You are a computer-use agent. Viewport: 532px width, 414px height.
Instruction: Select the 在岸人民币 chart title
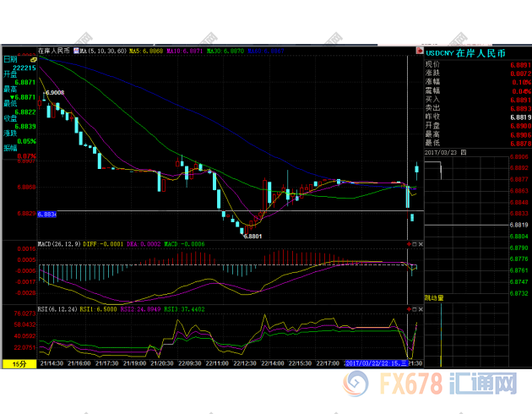53,51
